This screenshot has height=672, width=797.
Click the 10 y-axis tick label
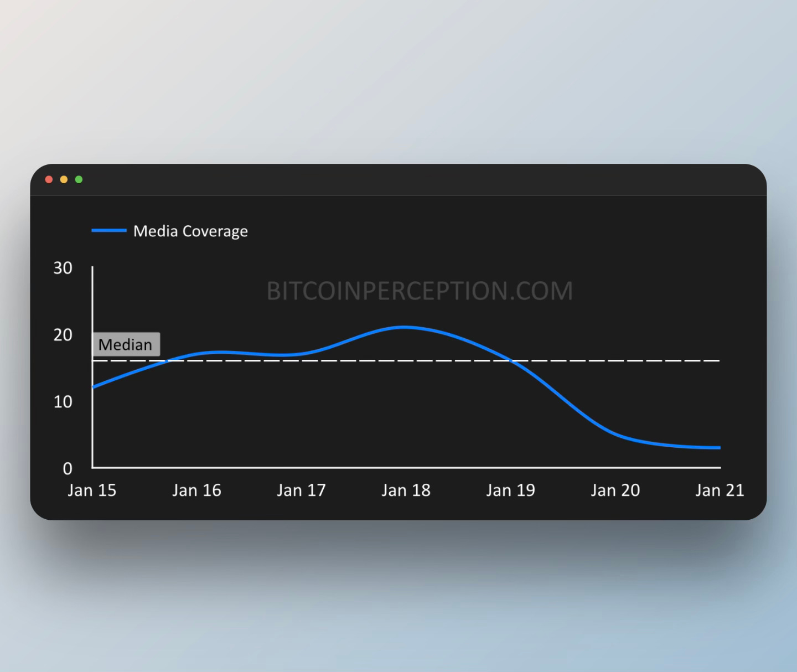(63, 402)
